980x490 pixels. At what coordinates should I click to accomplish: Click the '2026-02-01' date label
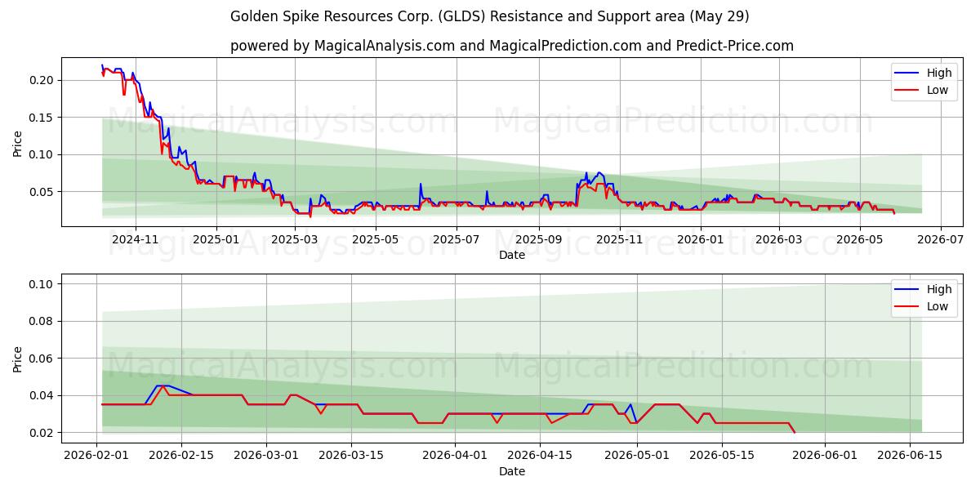(x=97, y=457)
